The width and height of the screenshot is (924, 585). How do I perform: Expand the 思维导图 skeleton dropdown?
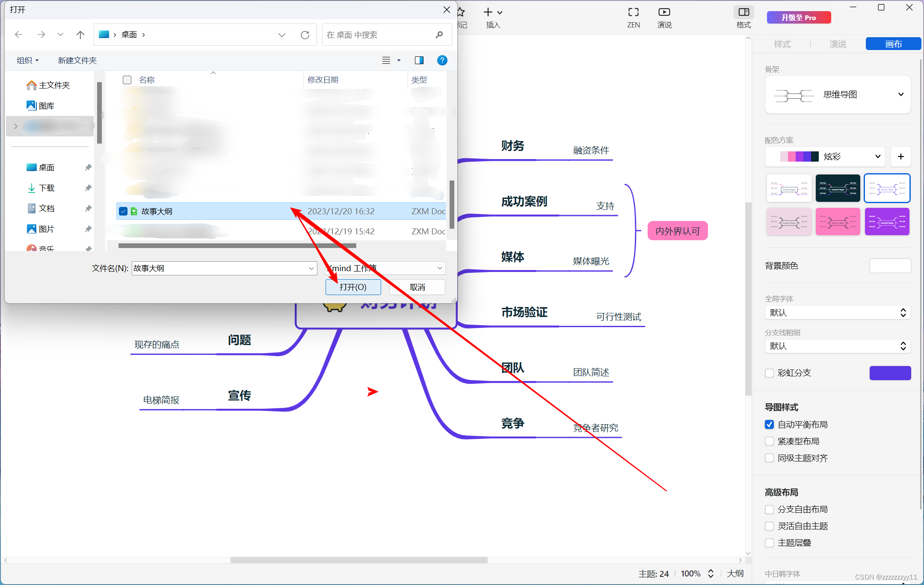click(900, 95)
